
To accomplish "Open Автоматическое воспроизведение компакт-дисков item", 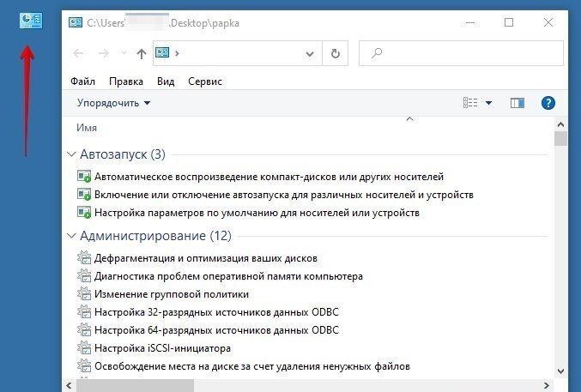I will click(269, 177).
